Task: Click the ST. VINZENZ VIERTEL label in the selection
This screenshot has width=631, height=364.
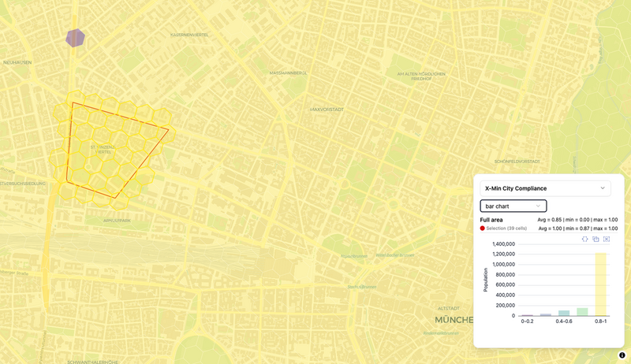Action: (x=103, y=150)
